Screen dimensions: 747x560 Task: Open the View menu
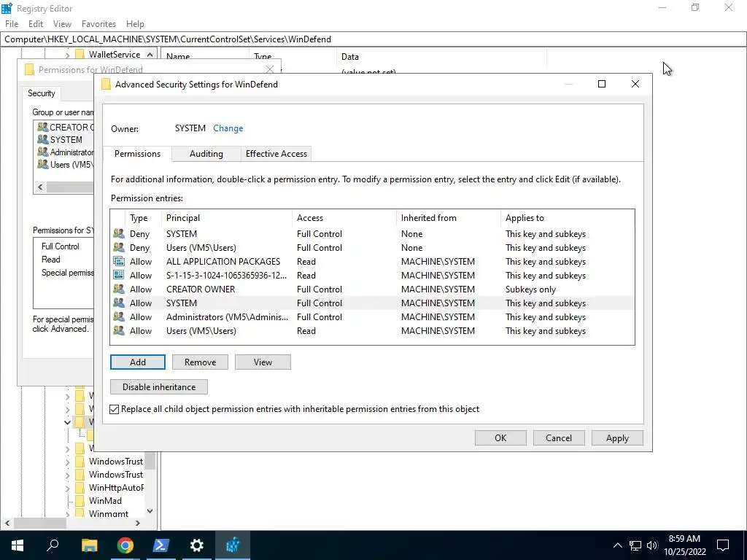pyautogui.click(x=63, y=24)
